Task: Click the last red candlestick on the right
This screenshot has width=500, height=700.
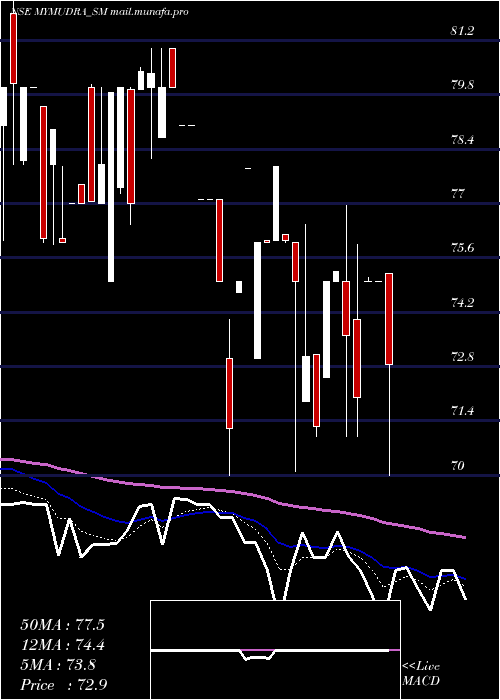Action: click(389, 319)
